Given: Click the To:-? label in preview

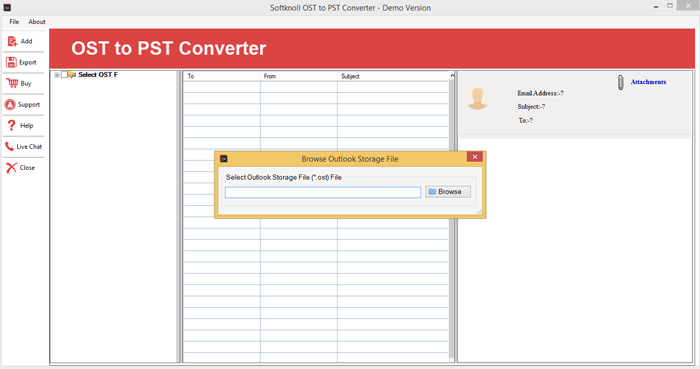Looking at the screenshot, I should click(525, 120).
